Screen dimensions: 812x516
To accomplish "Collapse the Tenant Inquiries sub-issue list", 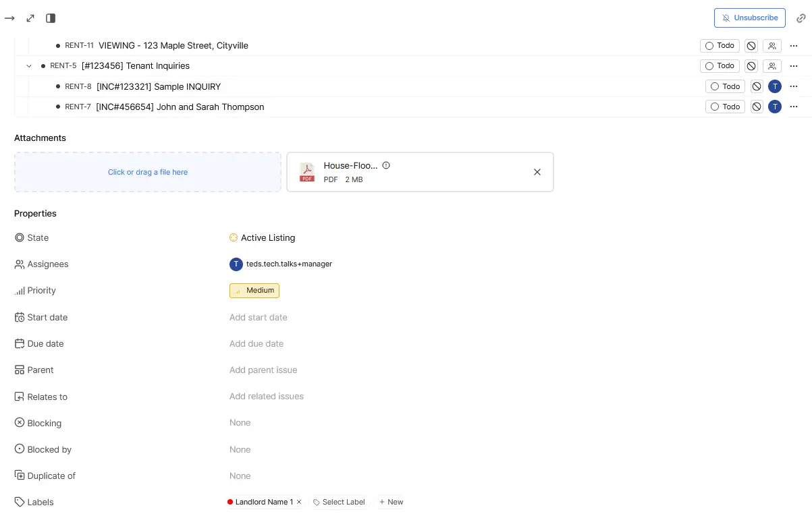I will pos(28,65).
